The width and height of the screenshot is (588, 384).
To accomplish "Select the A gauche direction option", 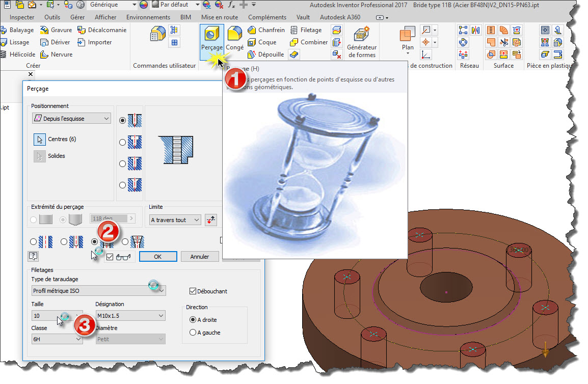I will [193, 333].
